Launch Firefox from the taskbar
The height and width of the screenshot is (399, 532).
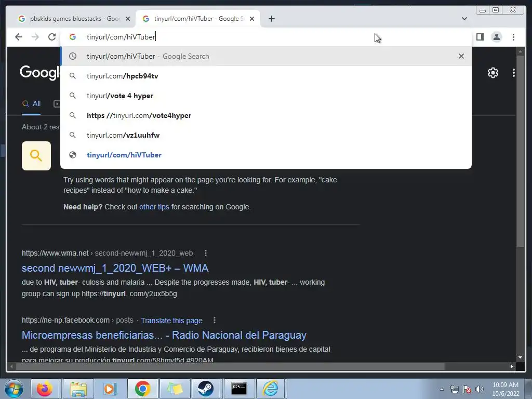tap(45, 389)
